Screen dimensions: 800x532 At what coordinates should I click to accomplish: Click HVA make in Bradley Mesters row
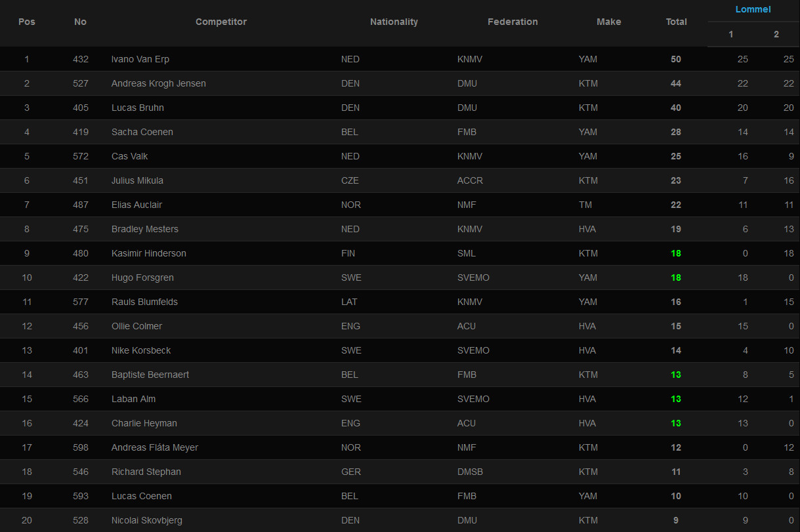click(x=587, y=229)
